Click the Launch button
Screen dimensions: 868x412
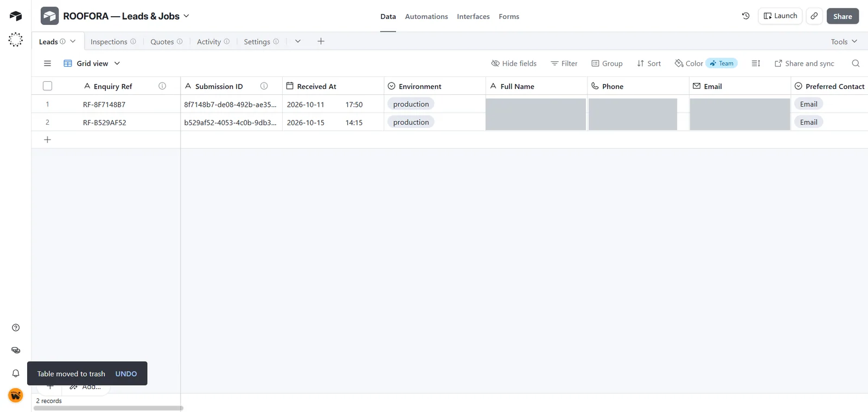[780, 16]
